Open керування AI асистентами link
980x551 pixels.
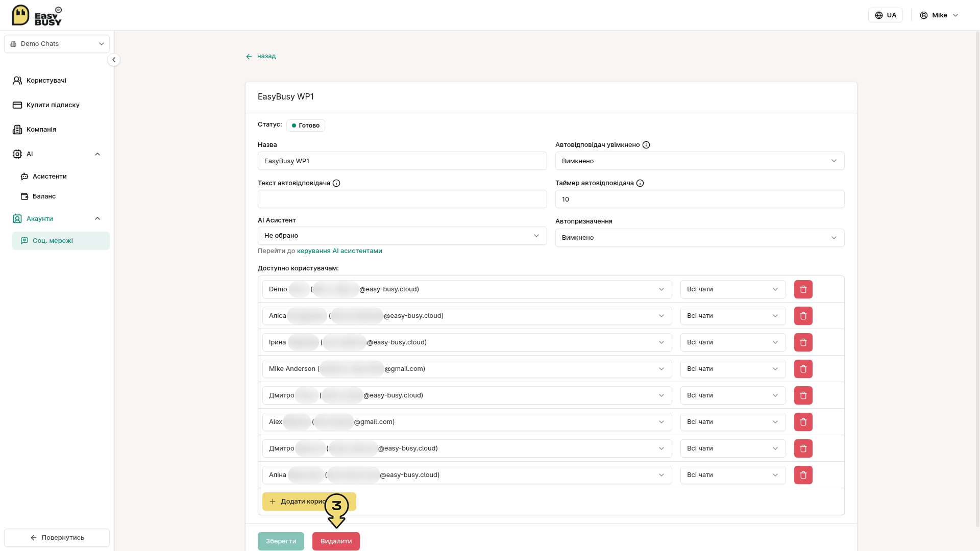coord(339,251)
